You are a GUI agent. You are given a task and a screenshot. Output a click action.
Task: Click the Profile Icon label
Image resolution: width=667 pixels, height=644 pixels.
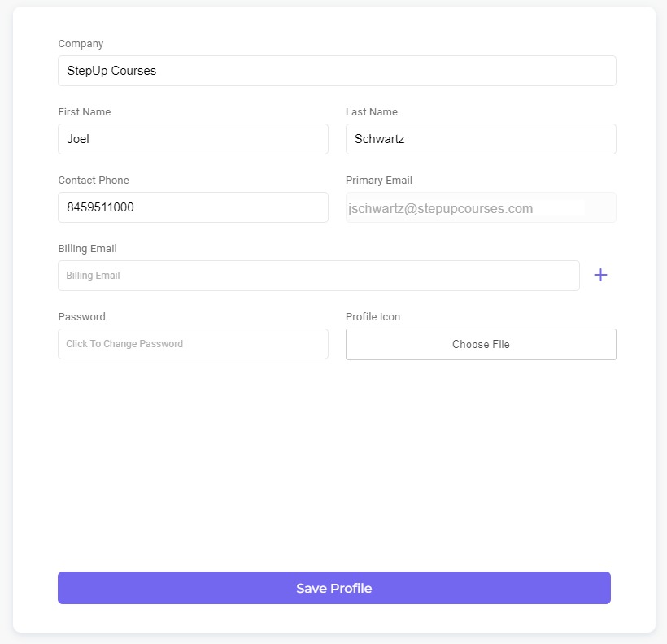(x=373, y=316)
